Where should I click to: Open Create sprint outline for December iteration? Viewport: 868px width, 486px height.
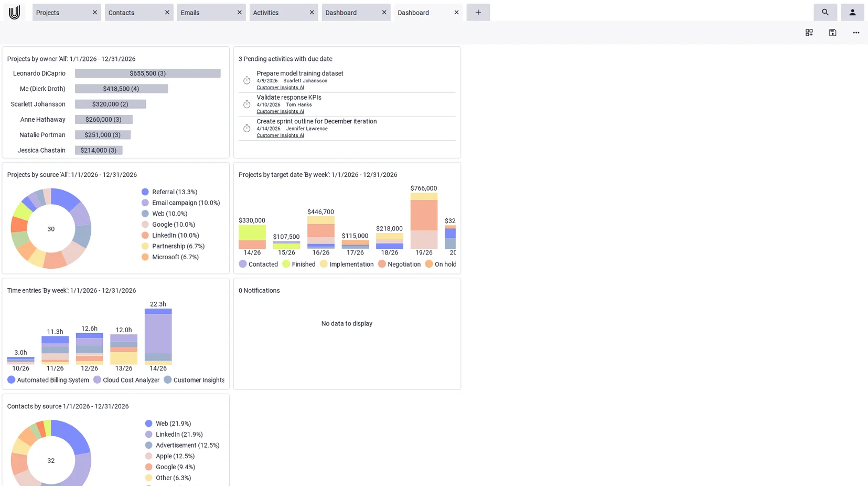click(317, 121)
